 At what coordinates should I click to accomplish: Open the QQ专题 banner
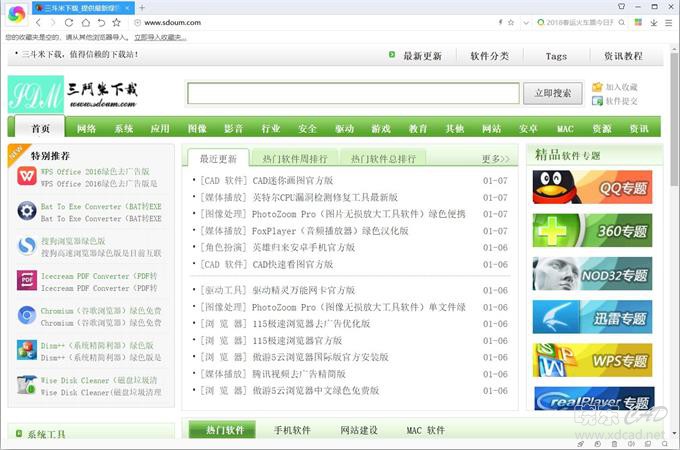coord(592,187)
